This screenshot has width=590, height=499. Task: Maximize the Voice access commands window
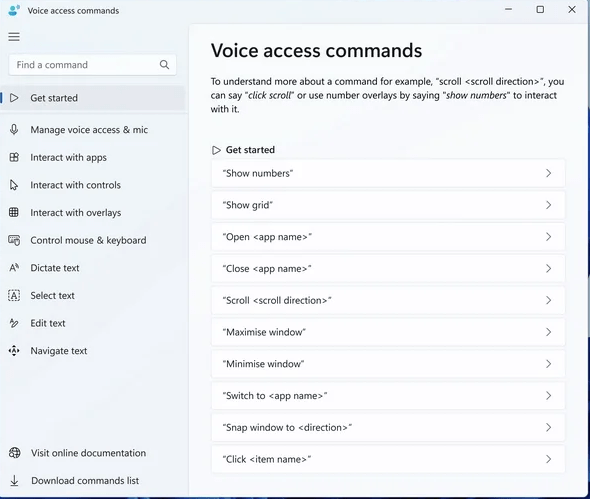540,9
